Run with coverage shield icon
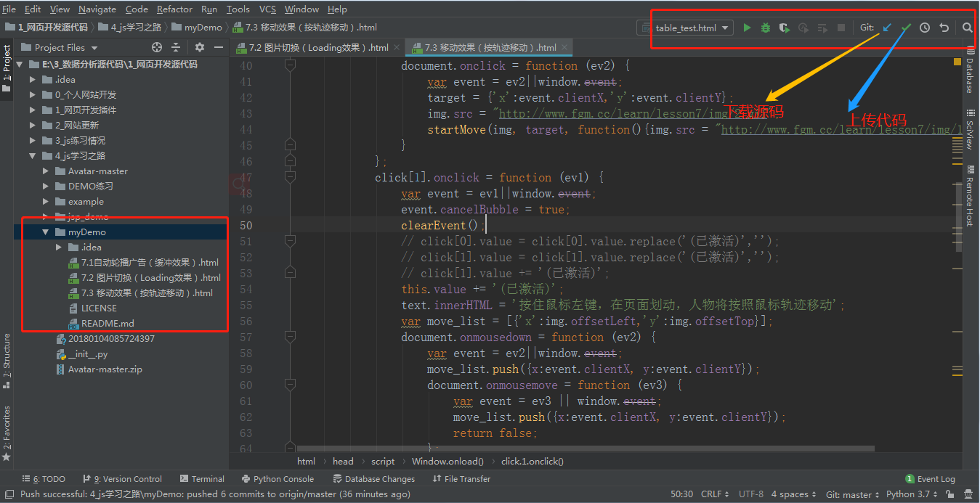This screenshot has height=503, width=980. [785, 28]
